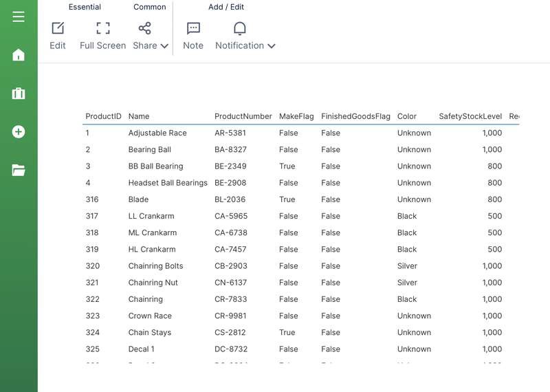Viewport: 550px width, 392px height.
Task: Click the plus create-new icon
Action: 19,132
